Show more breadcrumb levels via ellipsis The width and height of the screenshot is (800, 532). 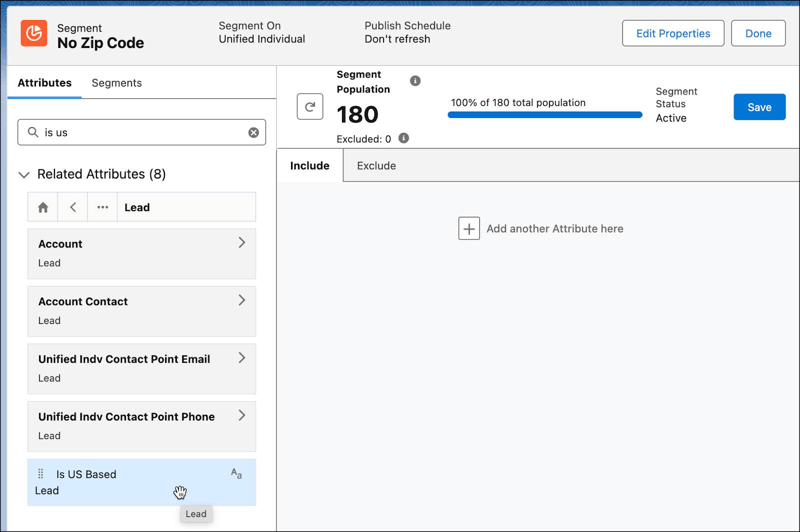click(x=102, y=207)
